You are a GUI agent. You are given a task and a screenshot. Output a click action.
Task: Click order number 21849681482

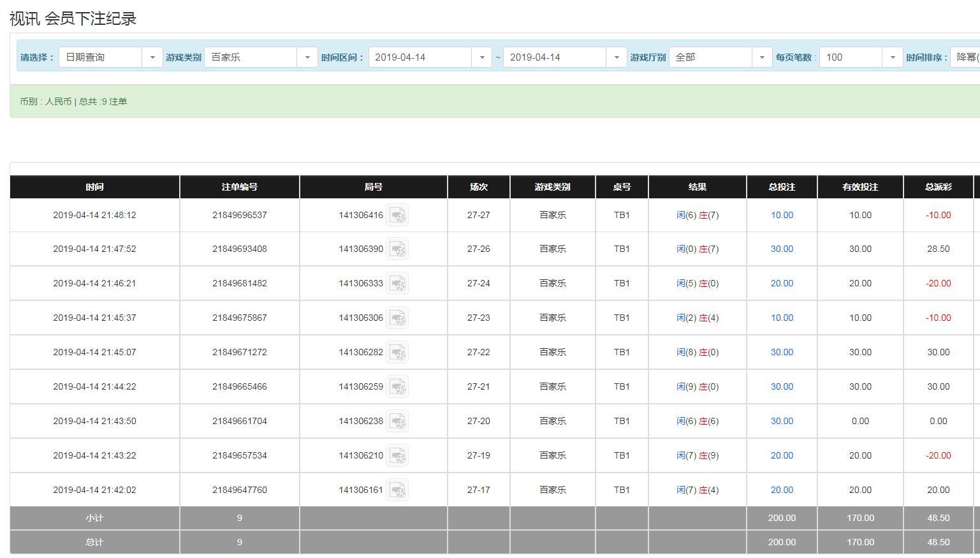240,283
